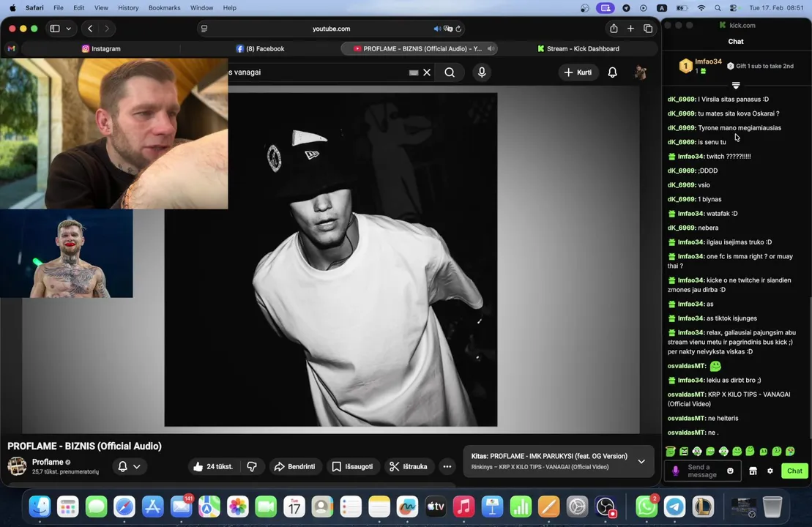The image size is (812, 527).
Task: Click the youtube.com address field
Action: [x=332, y=29]
